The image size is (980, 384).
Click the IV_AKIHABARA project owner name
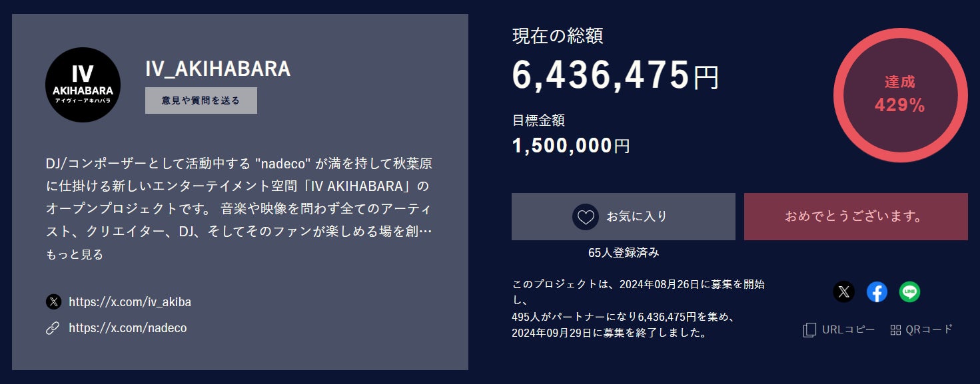(x=218, y=69)
